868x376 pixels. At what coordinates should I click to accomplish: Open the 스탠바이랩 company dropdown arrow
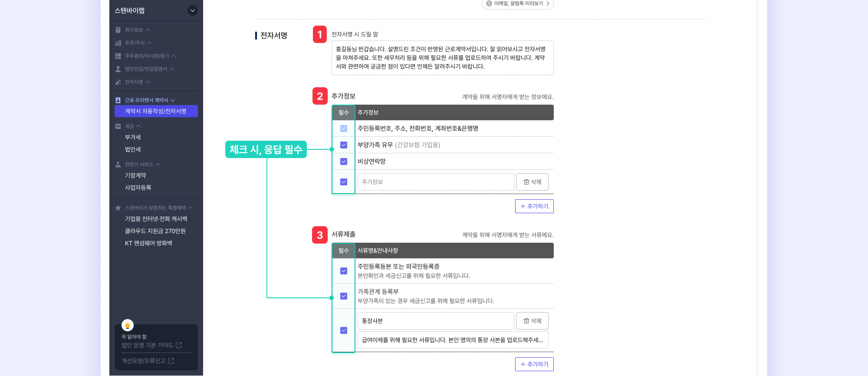192,10
